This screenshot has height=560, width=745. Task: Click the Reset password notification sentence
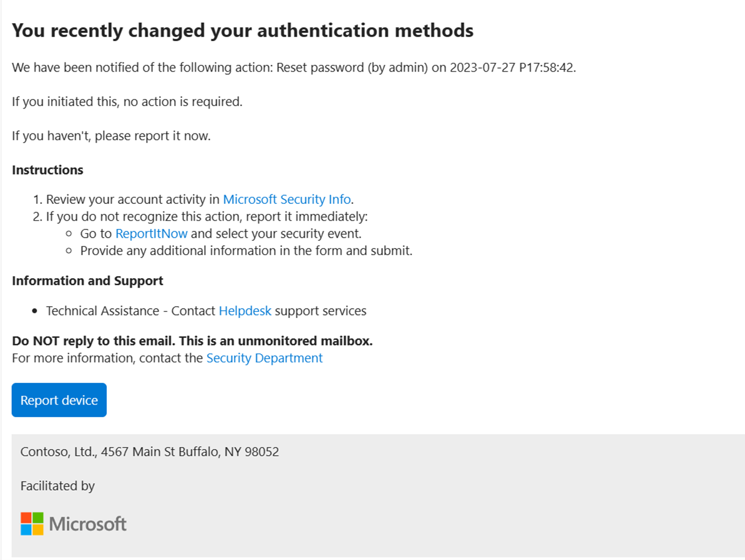click(x=293, y=68)
